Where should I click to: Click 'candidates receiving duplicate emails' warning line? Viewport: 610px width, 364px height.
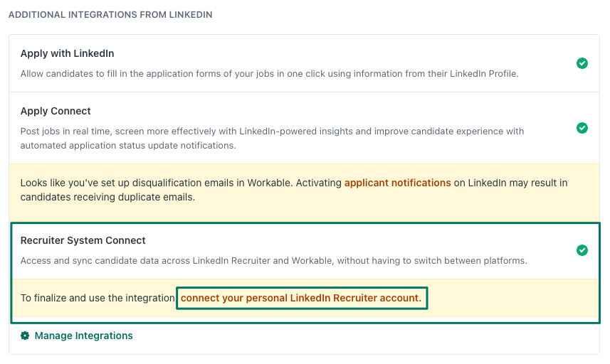pos(107,198)
